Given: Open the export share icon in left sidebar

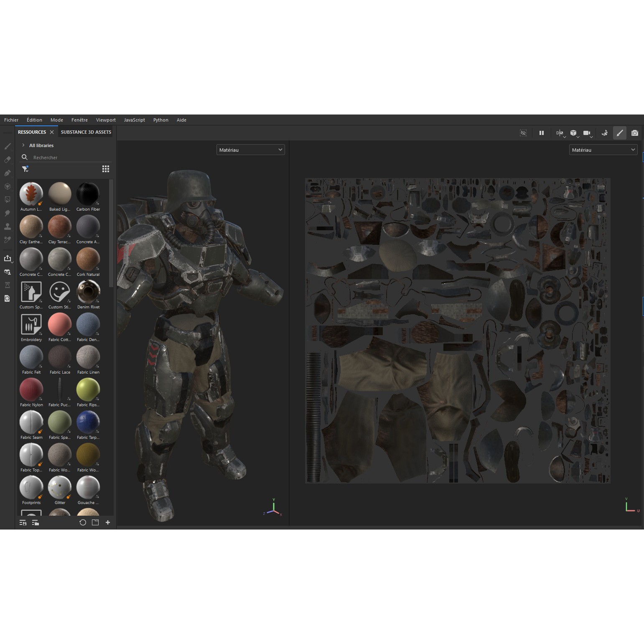Looking at the screenshot, I should [8, 258].
